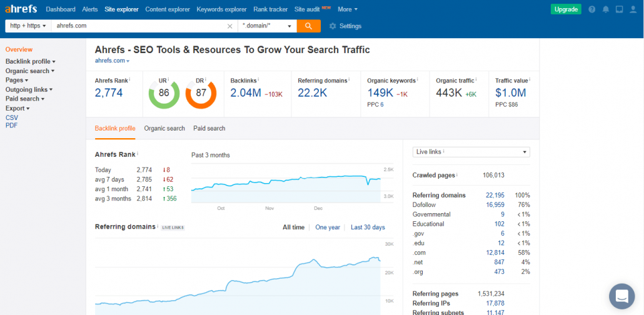The image size is (644, 315).
Task: Click the Ahrefs logo
Action: pos(21,9)
